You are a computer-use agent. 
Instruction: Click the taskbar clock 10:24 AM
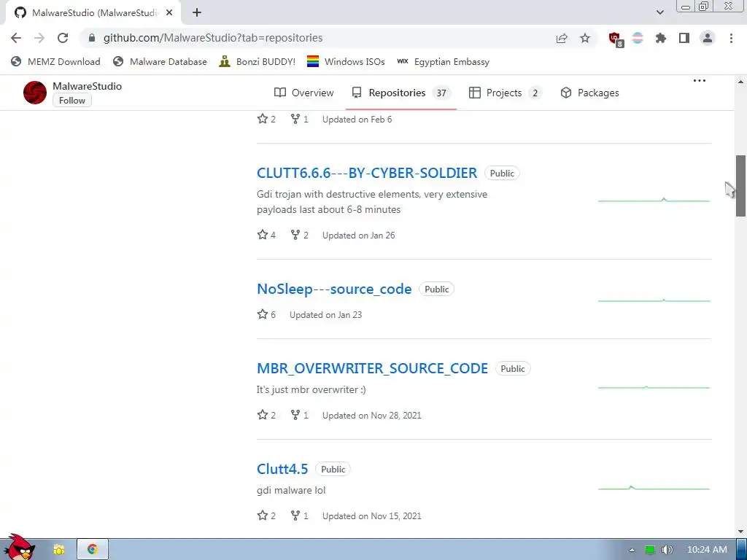(707, 550)
